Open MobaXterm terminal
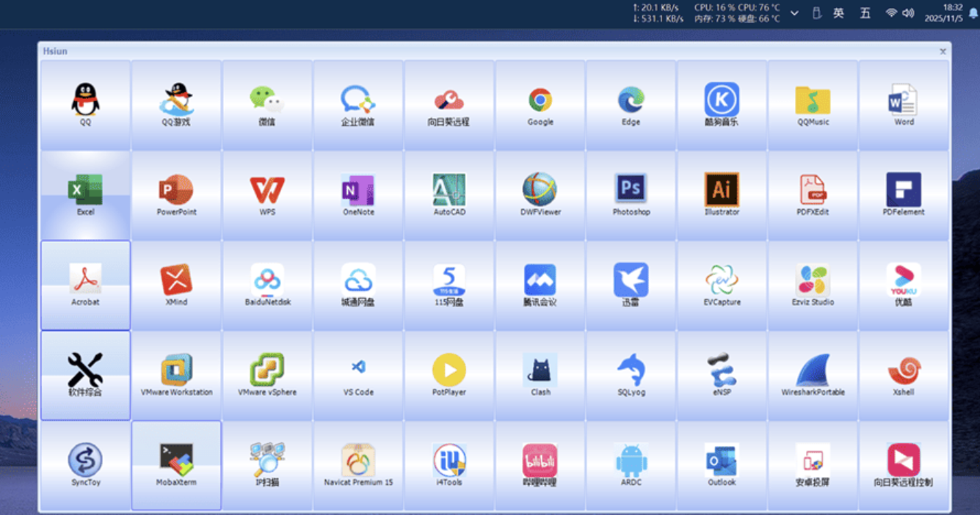Screen dimensions: 980x515 (176, 464)
